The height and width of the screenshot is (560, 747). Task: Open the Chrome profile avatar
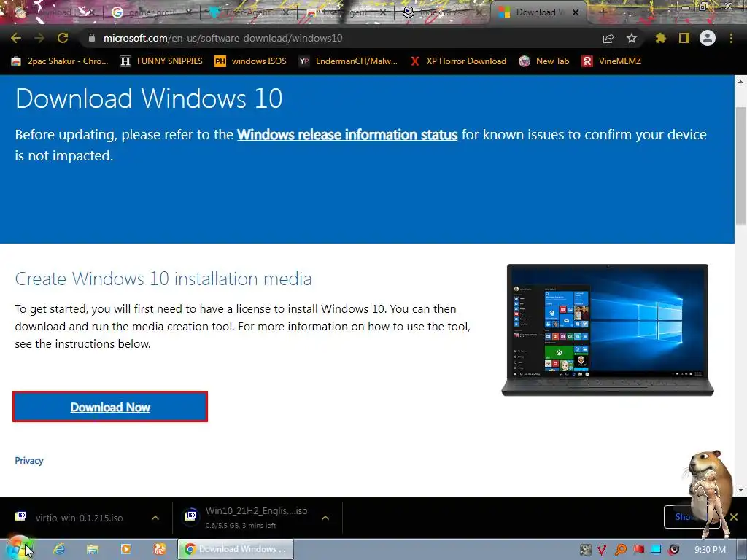(x=708, y=38)
